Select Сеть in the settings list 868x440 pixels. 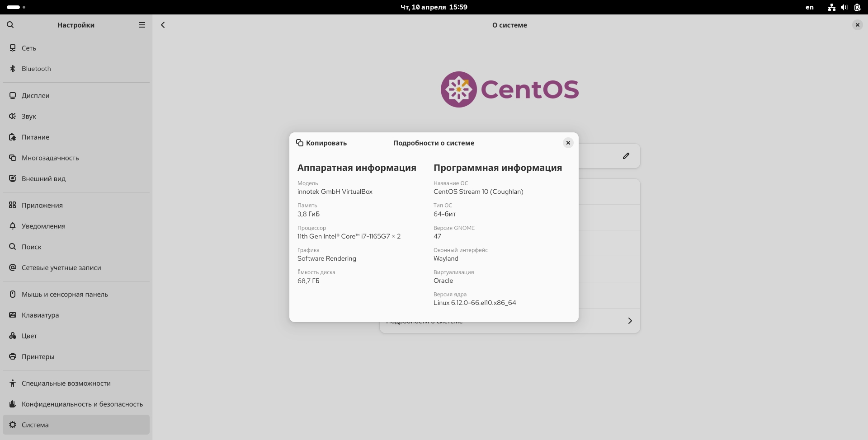[76, 48]
